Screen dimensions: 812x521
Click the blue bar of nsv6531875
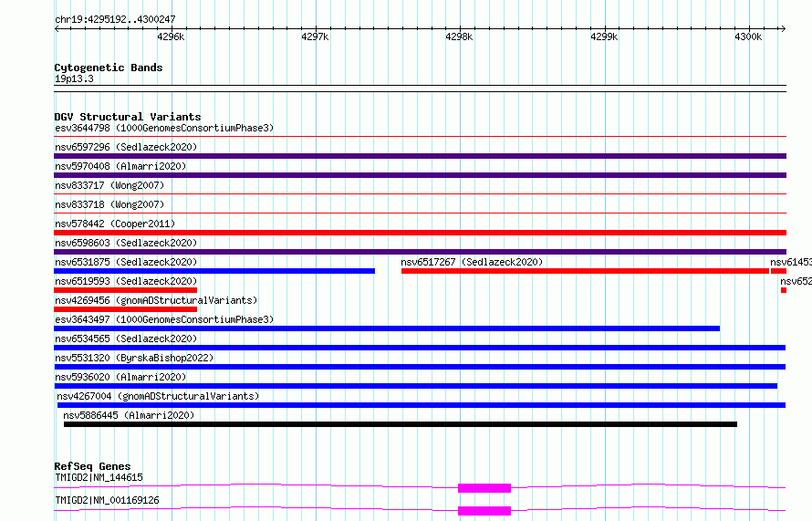pos(214,271)
